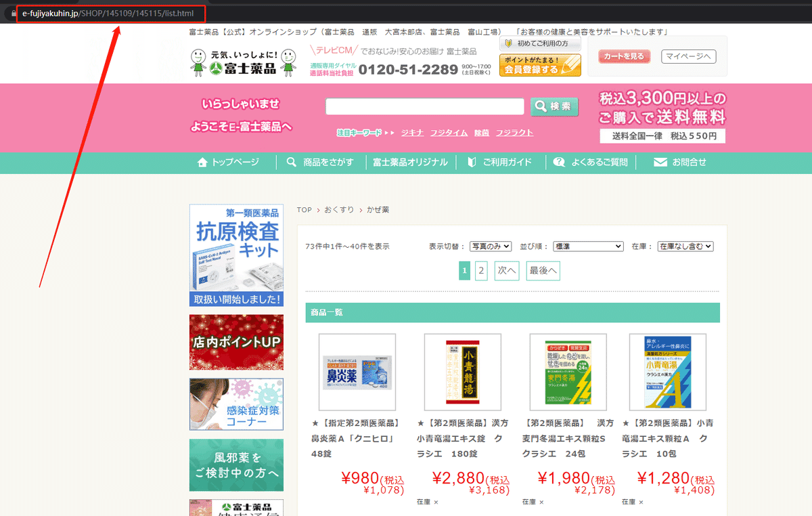This screenshot has width=812, height=516.
Task: Click 商品一覧 section header
Action: pos(512,312)
